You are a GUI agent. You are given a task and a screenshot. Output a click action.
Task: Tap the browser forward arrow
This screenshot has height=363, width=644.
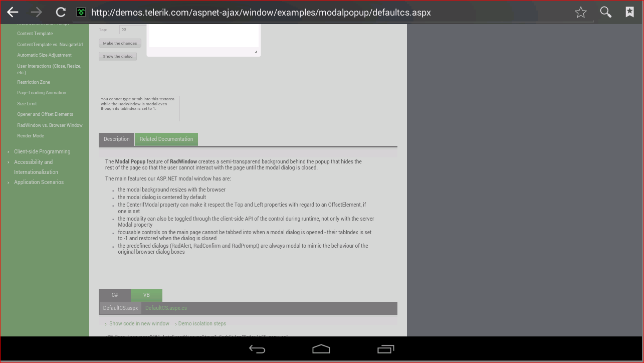(x=37, y=13)
